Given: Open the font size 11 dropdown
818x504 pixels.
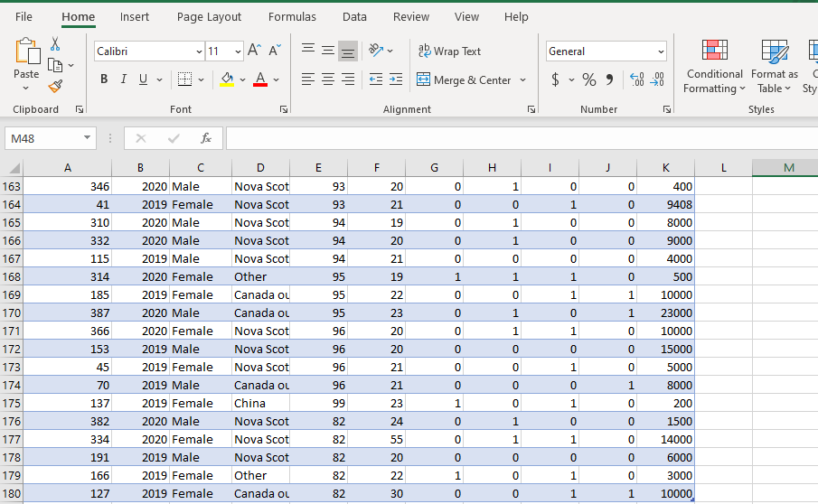Looking at the screenshot, I should pos(238,51).
